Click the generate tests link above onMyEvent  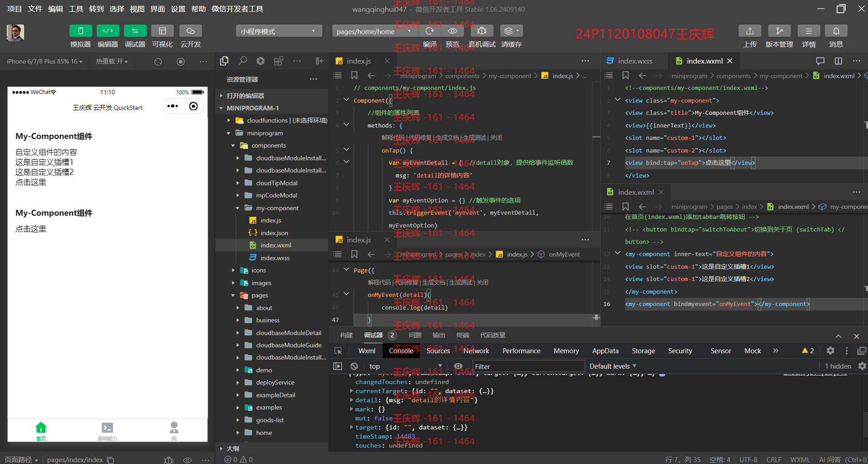(x=460, y=282)
